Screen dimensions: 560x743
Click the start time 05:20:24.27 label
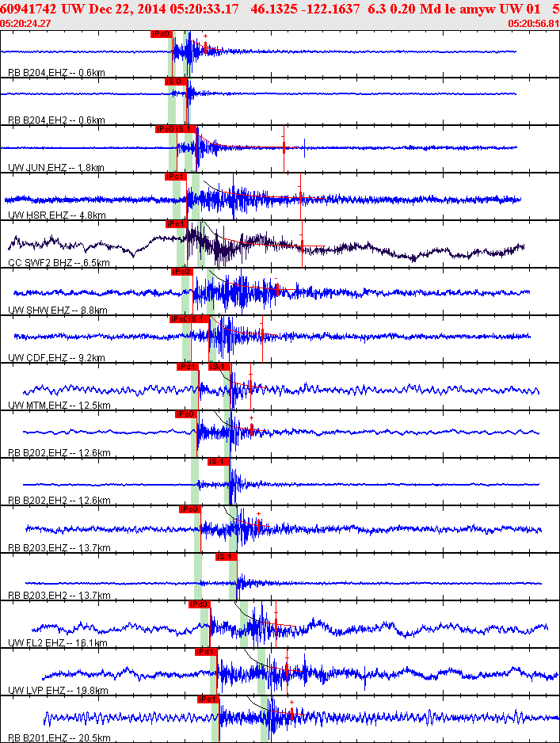tap(25, 23)
